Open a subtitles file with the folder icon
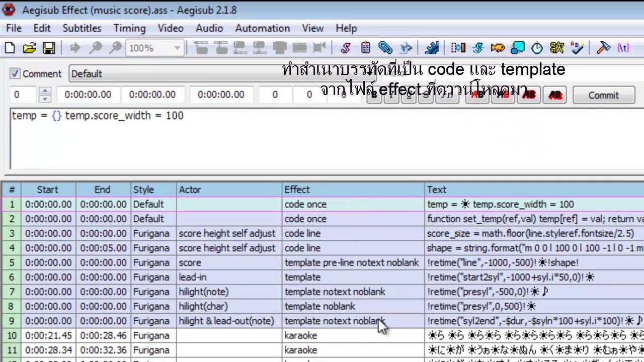The width and height of the screenshot is (644, 362). coord(29,48)
